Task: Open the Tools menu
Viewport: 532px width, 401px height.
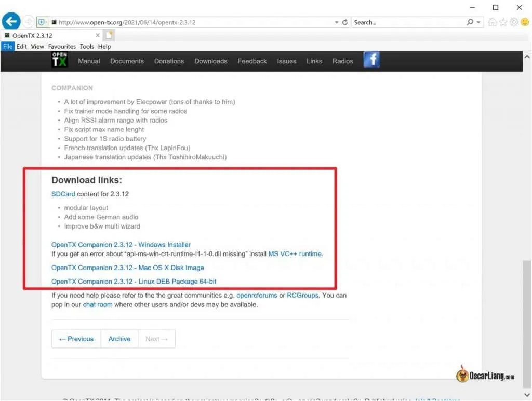Action: pyautogui.click(x=87, y=46)
